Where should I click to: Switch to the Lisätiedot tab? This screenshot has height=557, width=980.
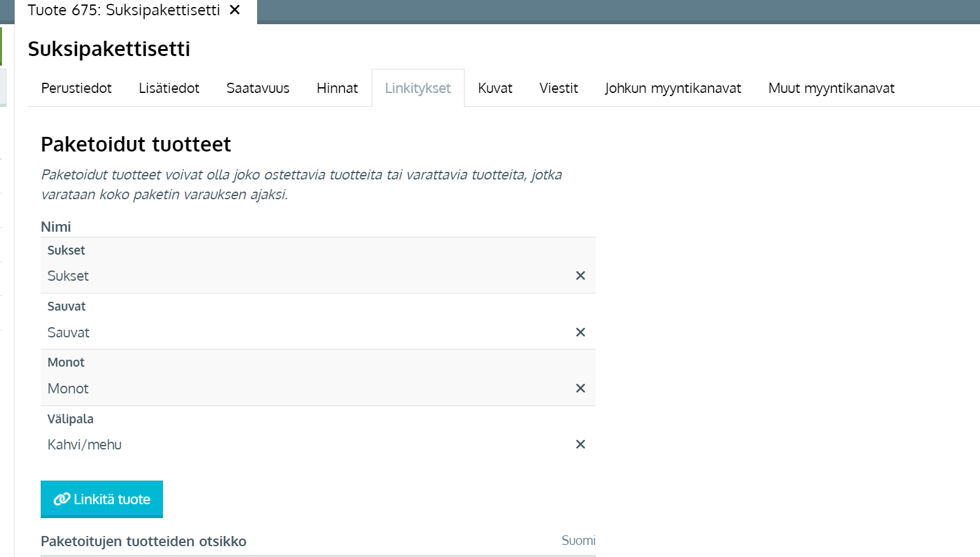pos(169,88)
